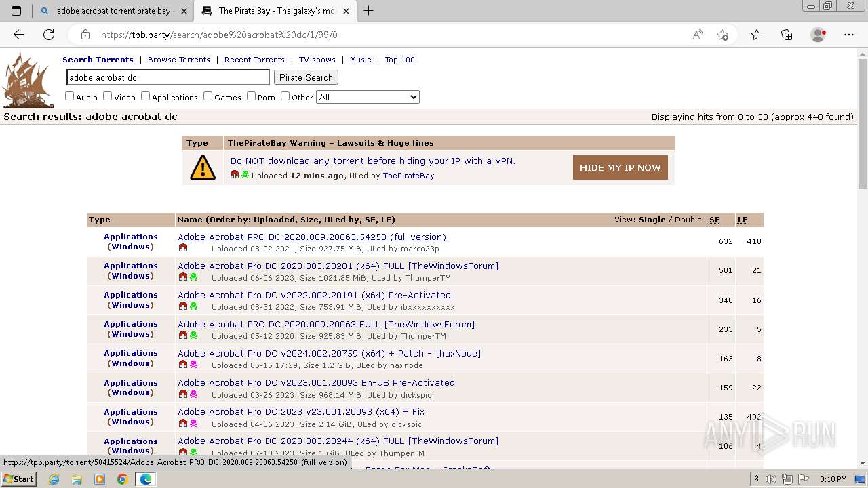Switch to adobe acrobat torrent search tab
This screenshot has width=868, height=488.
114,11
